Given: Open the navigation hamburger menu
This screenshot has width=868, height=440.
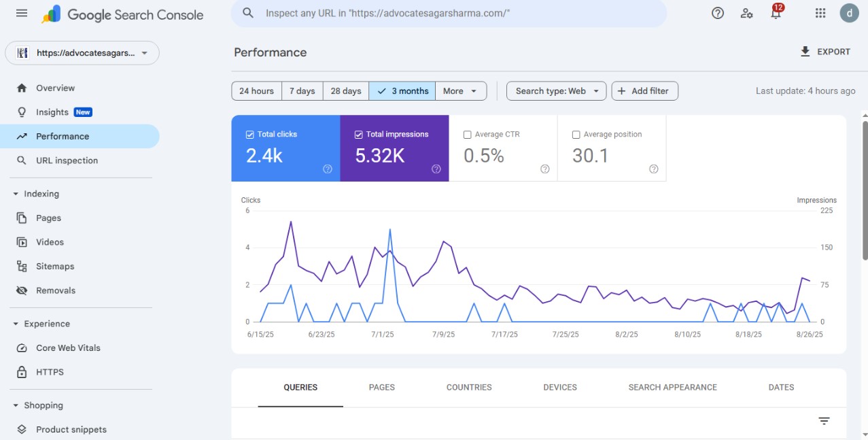Looking at the screenshot, I should click(x=20, y=12).
